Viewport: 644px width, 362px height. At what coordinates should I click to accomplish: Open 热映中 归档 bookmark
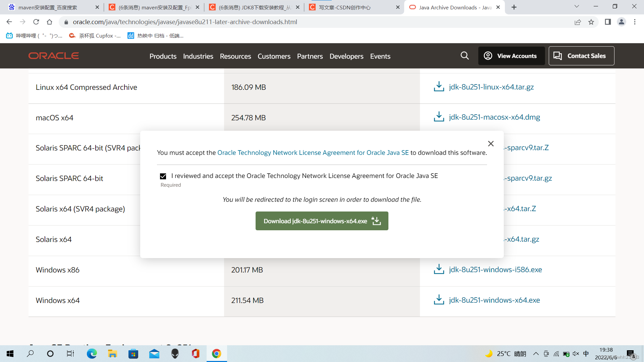click(x=155, y=36)
